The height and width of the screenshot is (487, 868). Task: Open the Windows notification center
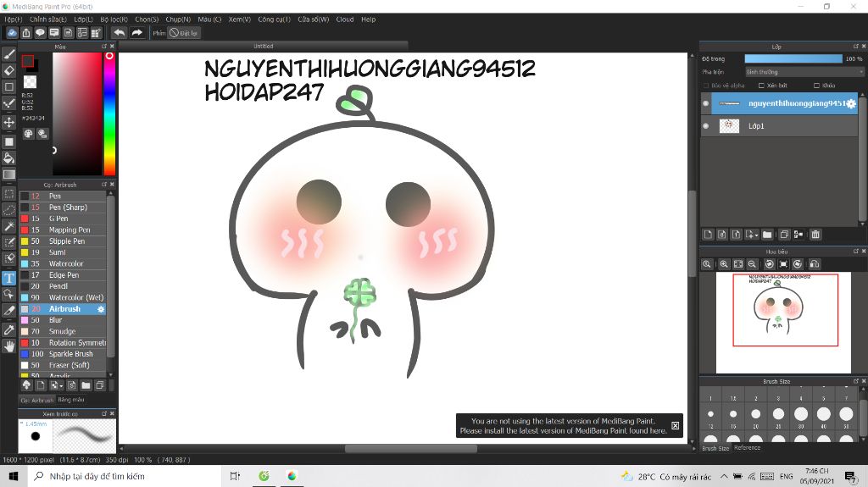(x=850, y=476)
